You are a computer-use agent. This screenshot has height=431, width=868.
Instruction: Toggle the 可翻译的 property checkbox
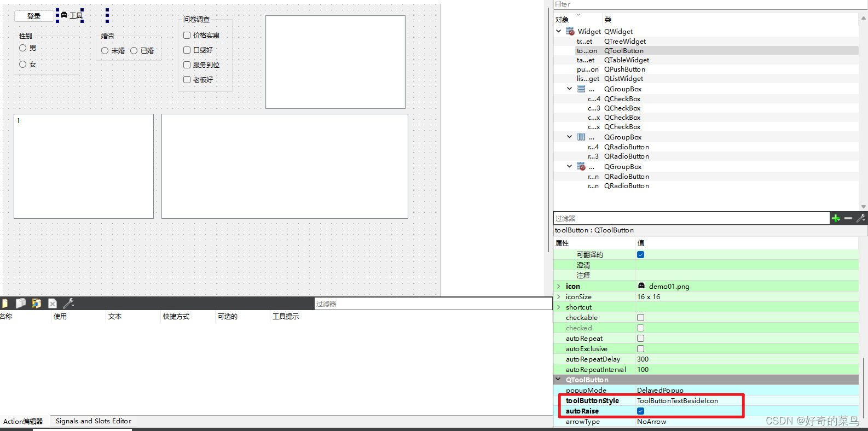coord(640,254)
